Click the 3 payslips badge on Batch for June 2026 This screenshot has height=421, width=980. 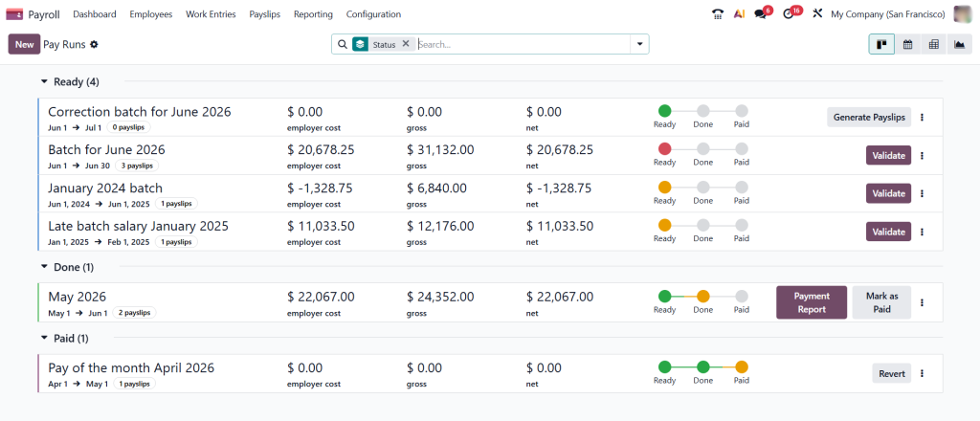[x=137, y=166]
